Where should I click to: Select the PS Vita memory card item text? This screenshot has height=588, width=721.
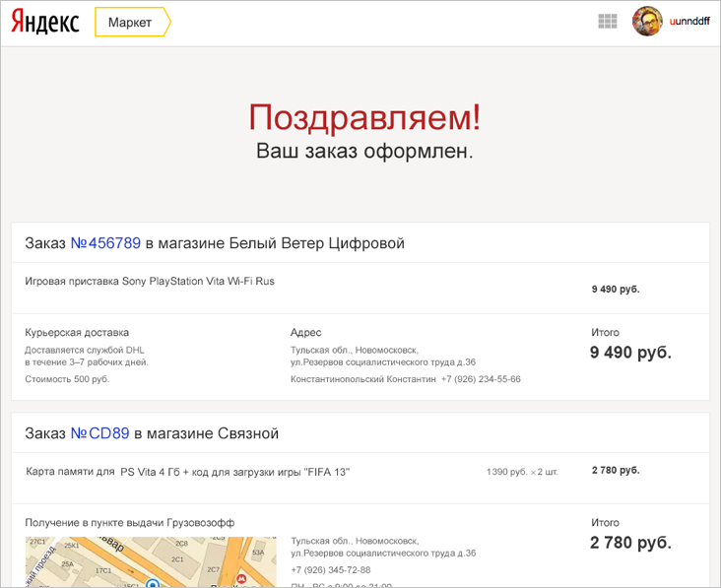(x=187, y=472)
